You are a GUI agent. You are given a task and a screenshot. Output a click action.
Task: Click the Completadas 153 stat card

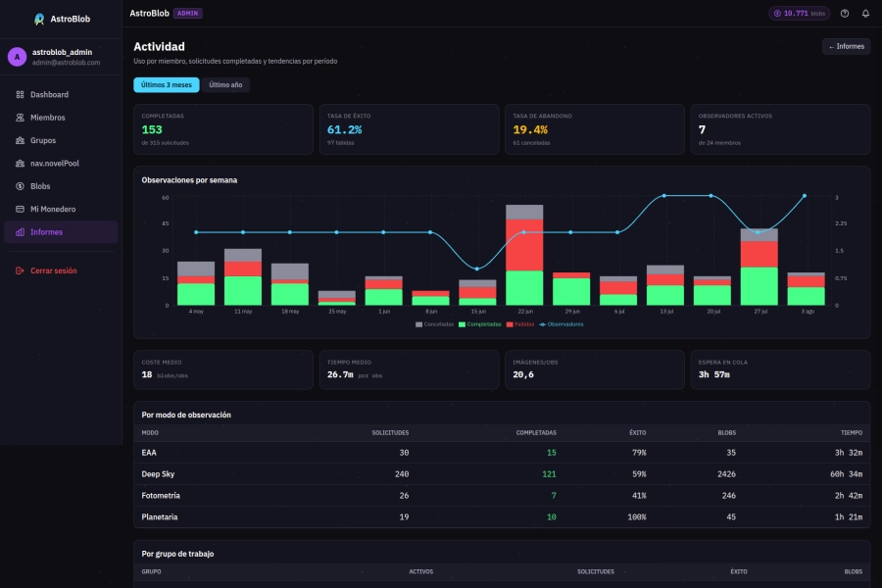coord(223,129)
